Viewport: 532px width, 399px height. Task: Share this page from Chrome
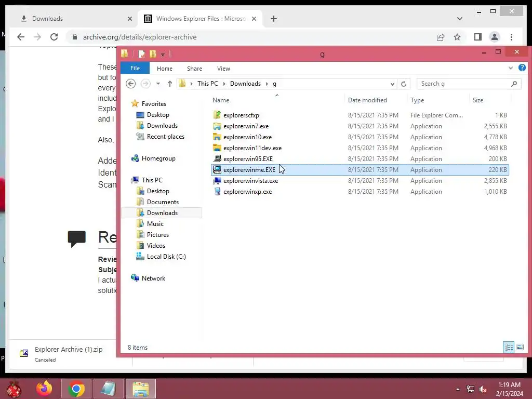point(441,37)
